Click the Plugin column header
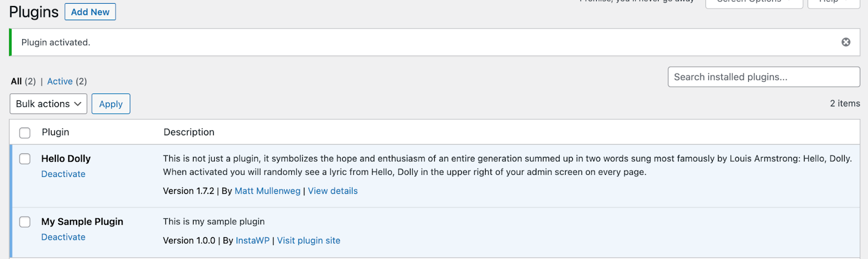 (x=55, y=132)
